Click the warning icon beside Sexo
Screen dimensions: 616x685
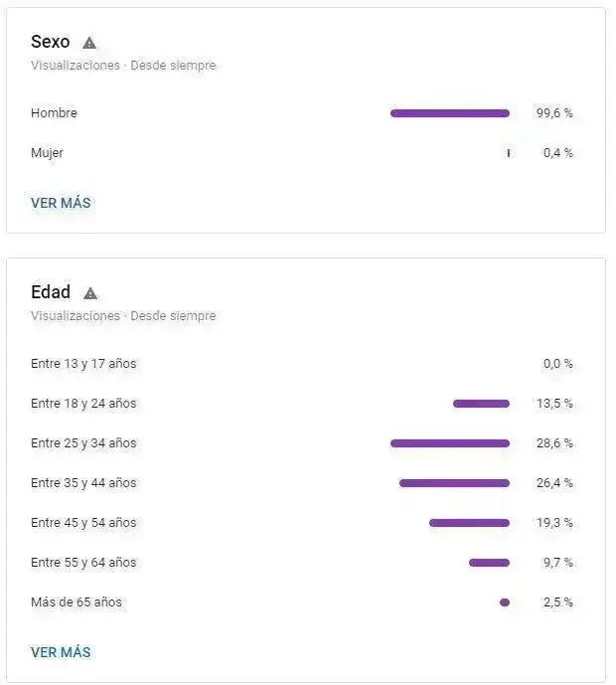point(89,43)
